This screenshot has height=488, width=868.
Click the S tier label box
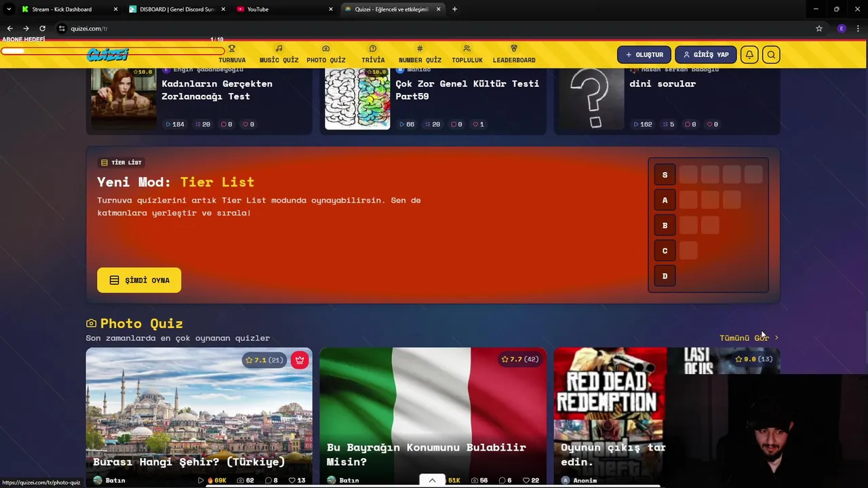(x=665, y=175)
